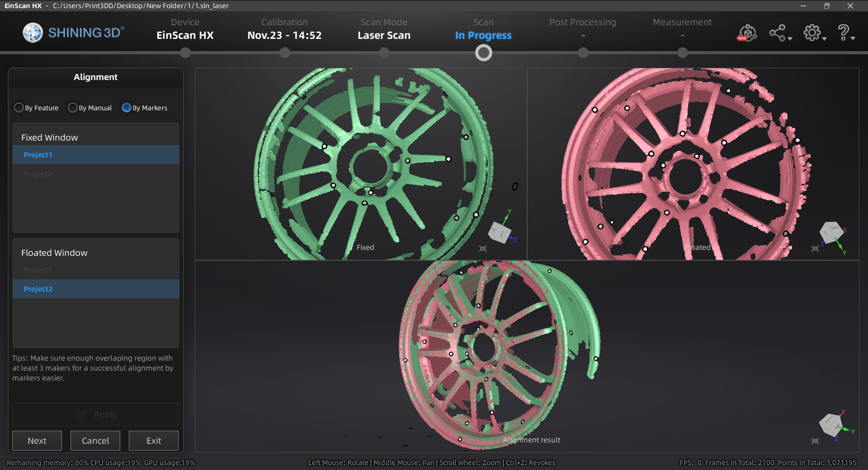
Task: Click the active Scan ring on the progress line
Action: click(x=484, y=53)
